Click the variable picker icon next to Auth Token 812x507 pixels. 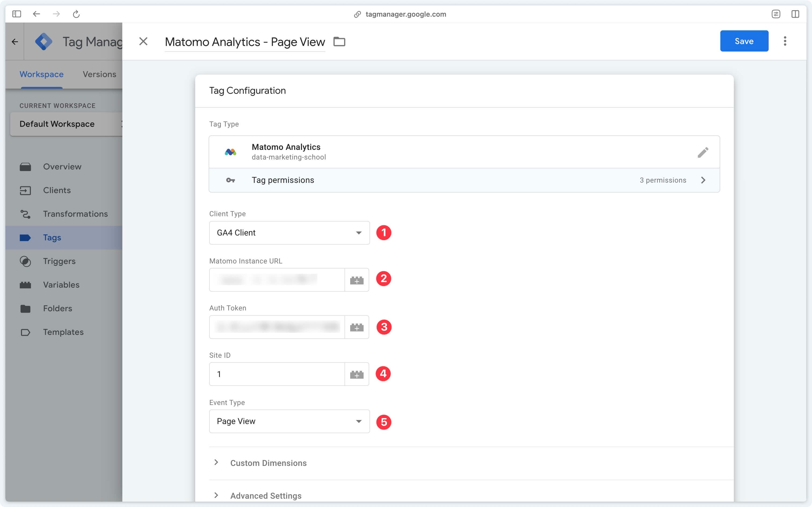[356, 327]
